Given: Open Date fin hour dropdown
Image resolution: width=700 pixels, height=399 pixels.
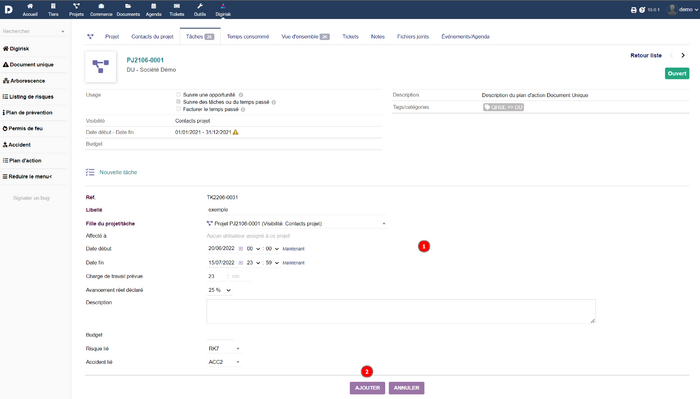Looking at the screenshot, I should coord(253,263).
